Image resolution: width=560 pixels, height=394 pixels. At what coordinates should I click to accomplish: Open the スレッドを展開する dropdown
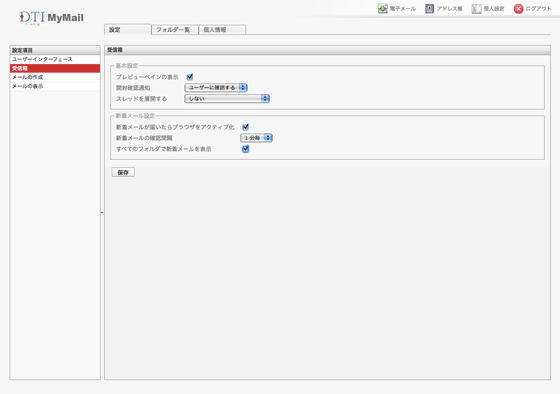pyautogui.click(x=227, y=99)
